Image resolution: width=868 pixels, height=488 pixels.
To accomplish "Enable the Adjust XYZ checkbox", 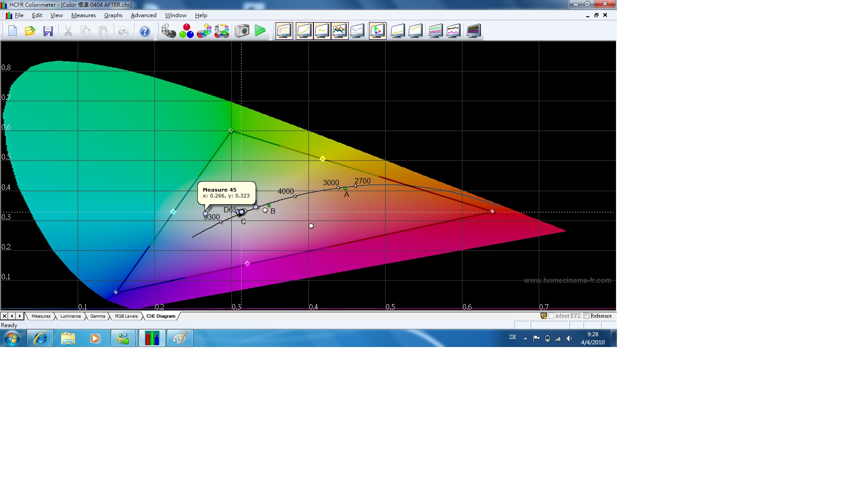I will [x=551, y=316].
